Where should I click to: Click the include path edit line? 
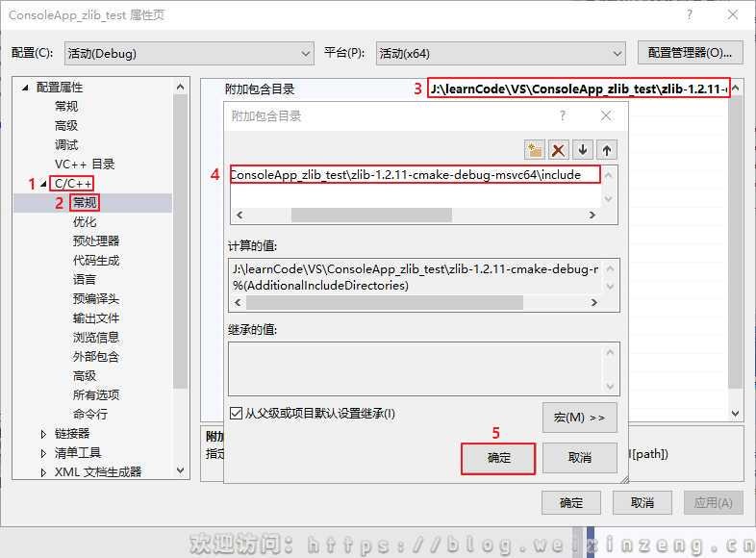416,174
